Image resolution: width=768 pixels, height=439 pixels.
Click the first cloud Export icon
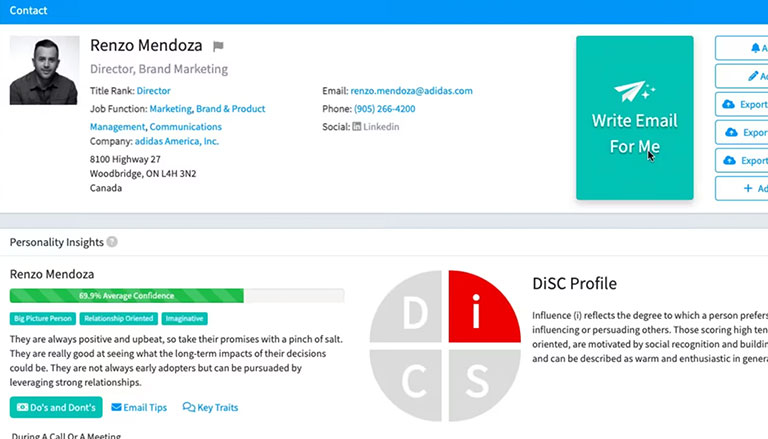(729, 104)
